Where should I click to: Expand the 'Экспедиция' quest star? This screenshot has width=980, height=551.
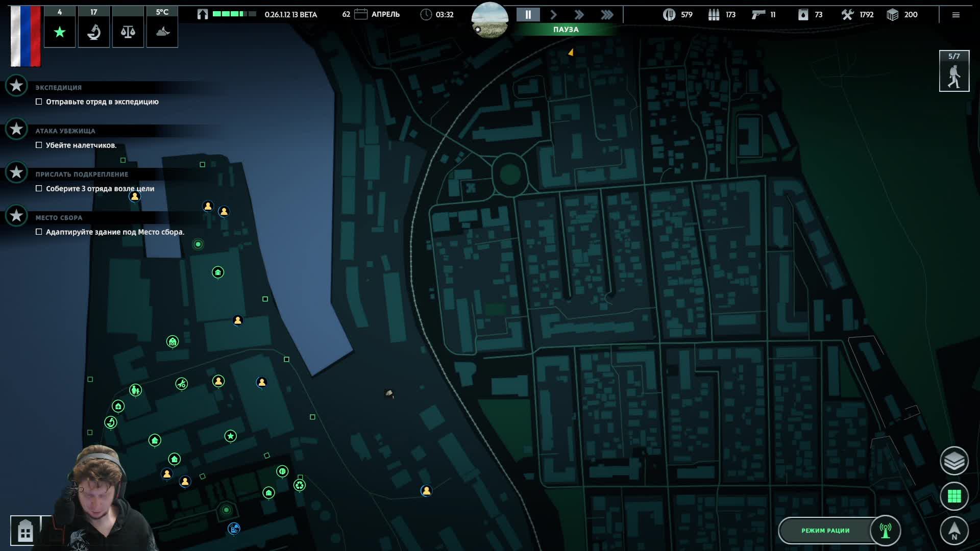16,85
